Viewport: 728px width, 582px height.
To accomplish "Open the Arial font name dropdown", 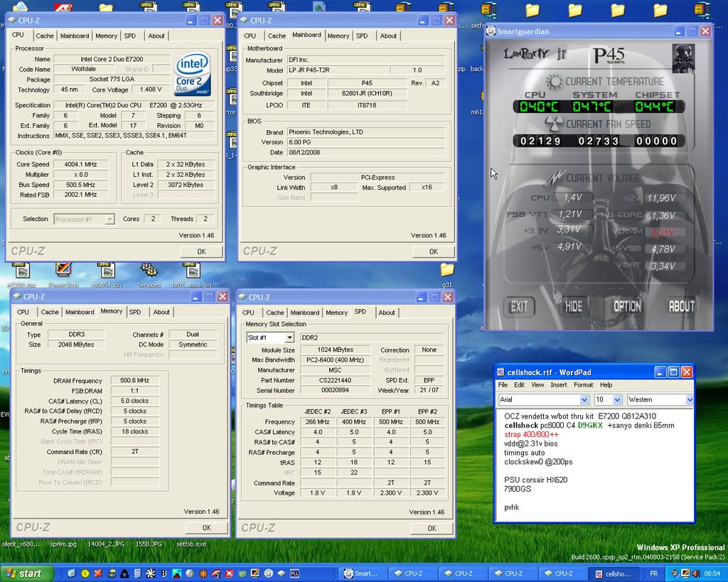I will (x=584, y=400).
